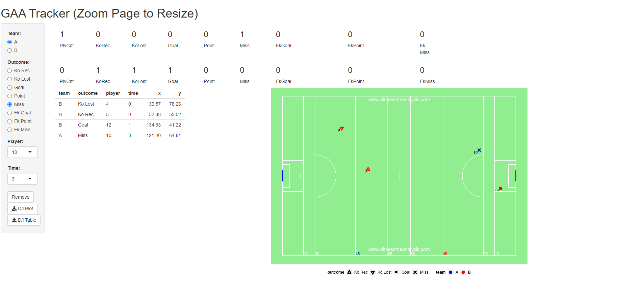The image size is (644, 304).
Task: Open the Player dropdown showing 10
Action: (23, 152)
